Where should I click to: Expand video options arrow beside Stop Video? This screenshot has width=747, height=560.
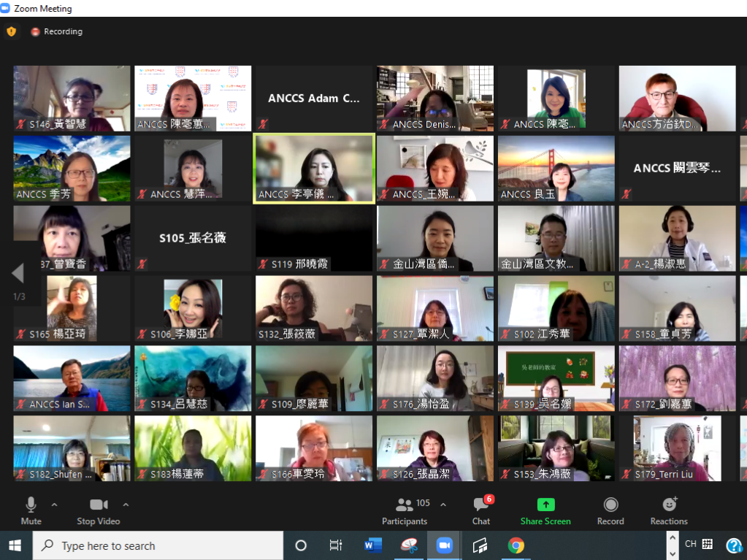[x=126, y=505]
